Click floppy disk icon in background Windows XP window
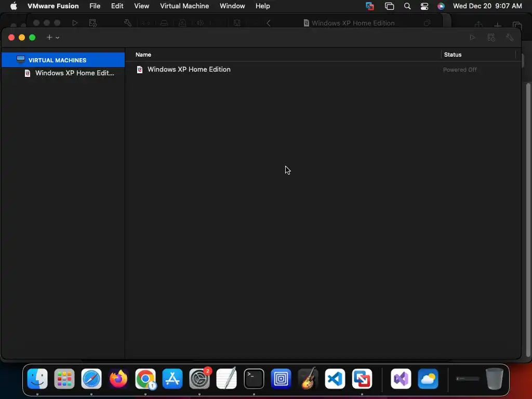 (x=237, y=23)
